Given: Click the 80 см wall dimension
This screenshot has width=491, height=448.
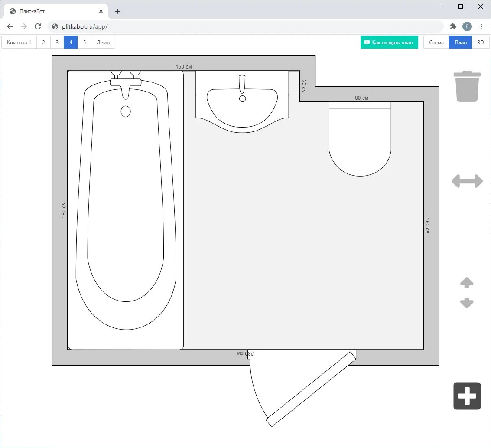Looking at the screenshot, I should [x=361, y=98].
